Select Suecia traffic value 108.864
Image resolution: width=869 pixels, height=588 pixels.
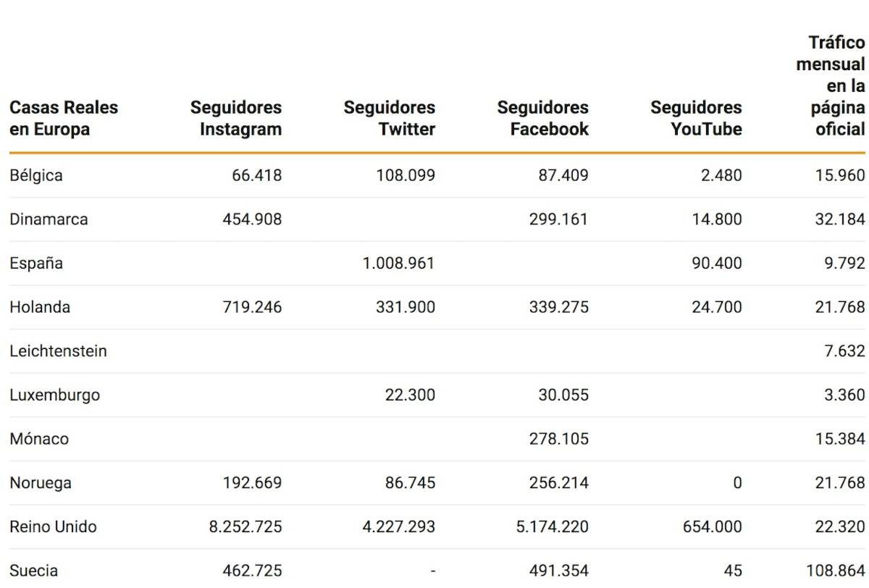836,571
